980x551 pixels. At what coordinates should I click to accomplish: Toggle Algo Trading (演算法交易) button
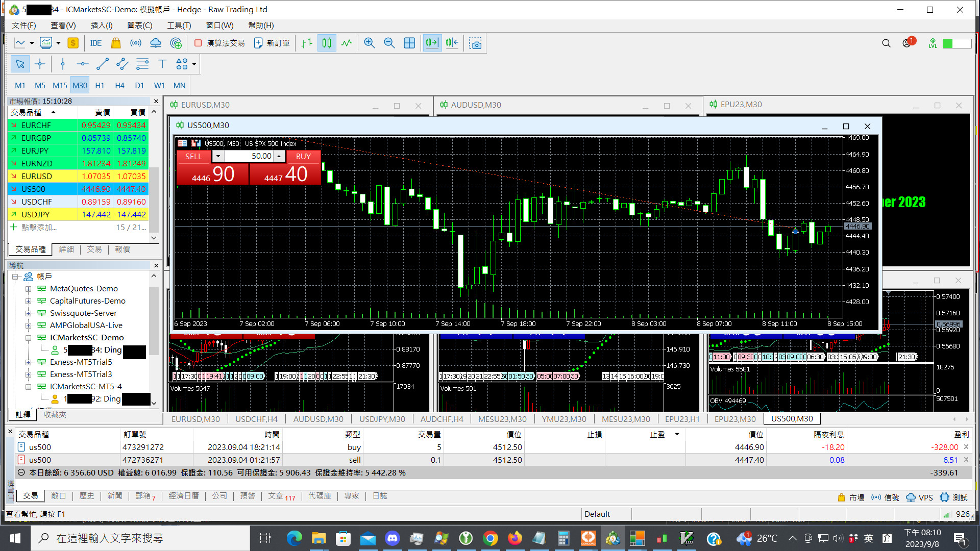coord(219,43)
